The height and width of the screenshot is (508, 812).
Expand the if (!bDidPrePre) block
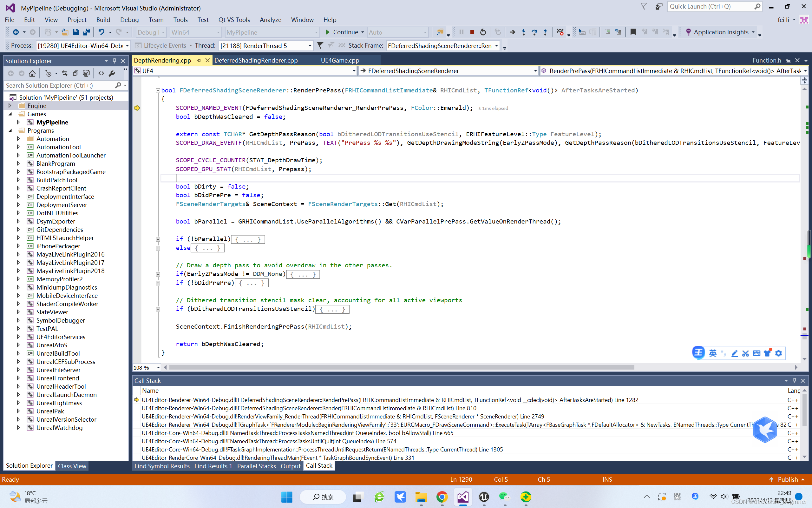click(x=158, y=283)
